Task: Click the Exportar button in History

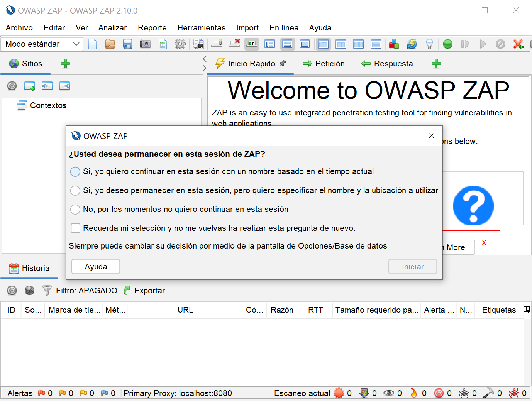Action: coord(144,290)
